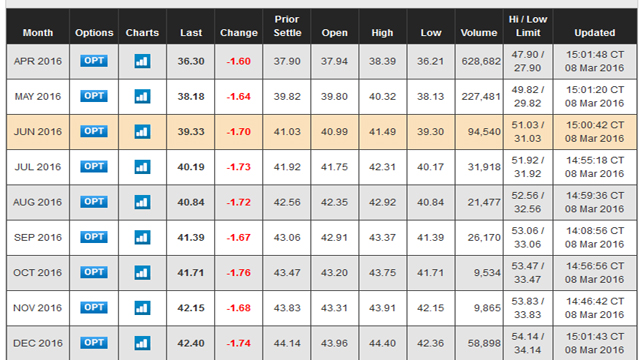Click OPT button for APR 2016

(94, 61)
